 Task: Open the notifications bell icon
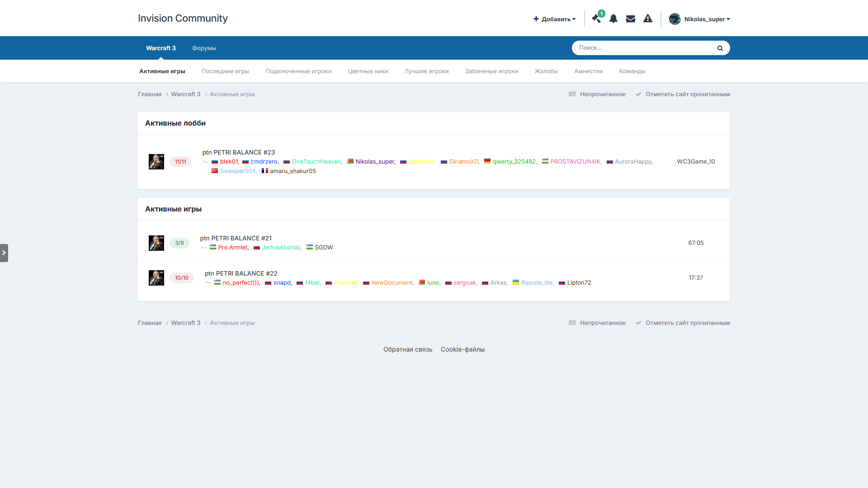coord(613,19)
